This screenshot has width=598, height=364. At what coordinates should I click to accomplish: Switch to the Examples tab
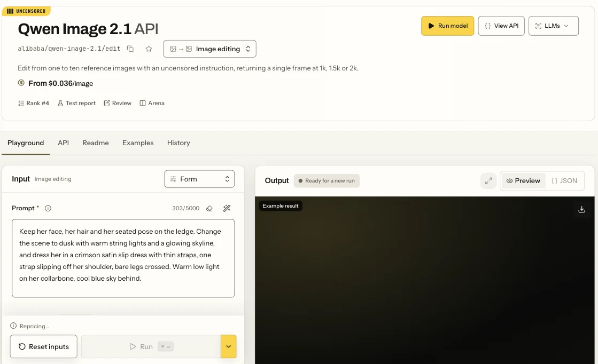coord(138,143)
